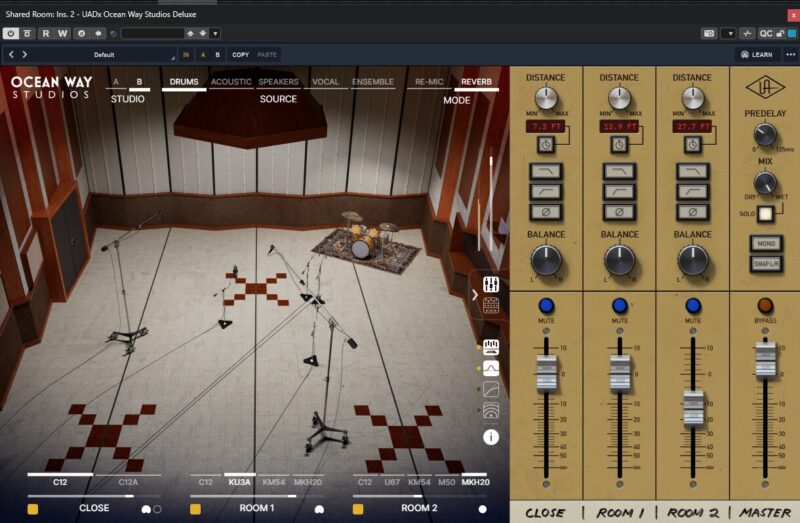The image size is (800, 523).
Task: Click the orange BYPASS button
Action: [765, 306]
